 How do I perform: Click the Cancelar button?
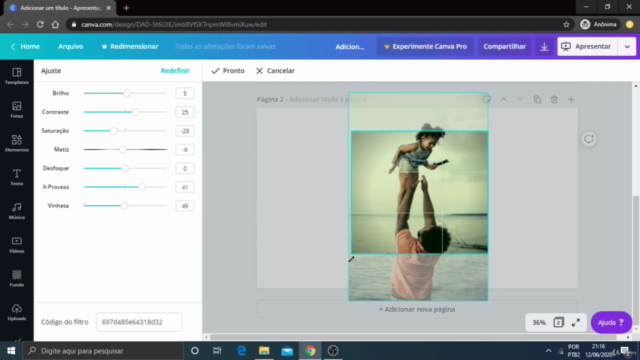[x=275, y=71]
